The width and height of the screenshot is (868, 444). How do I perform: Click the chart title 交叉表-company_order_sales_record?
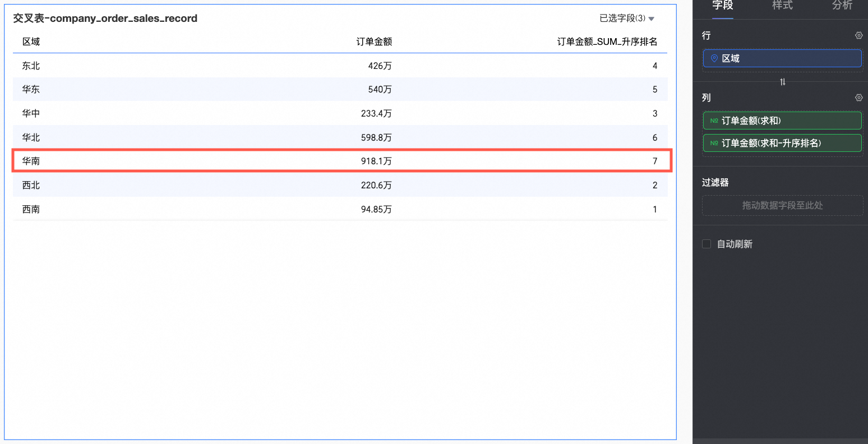coord(105,18)
